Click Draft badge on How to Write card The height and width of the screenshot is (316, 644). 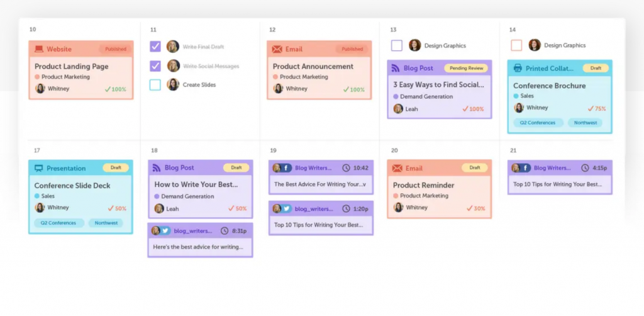(236, 167)
